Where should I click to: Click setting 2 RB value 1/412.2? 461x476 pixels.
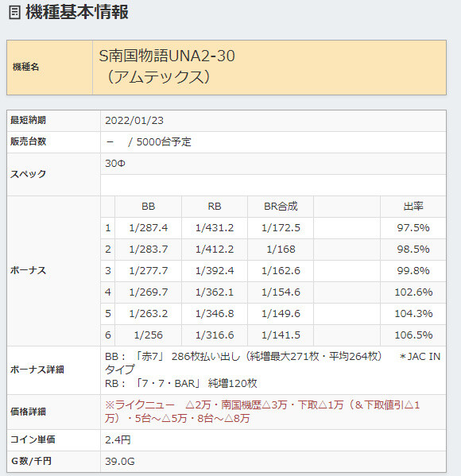click(215, 250)
